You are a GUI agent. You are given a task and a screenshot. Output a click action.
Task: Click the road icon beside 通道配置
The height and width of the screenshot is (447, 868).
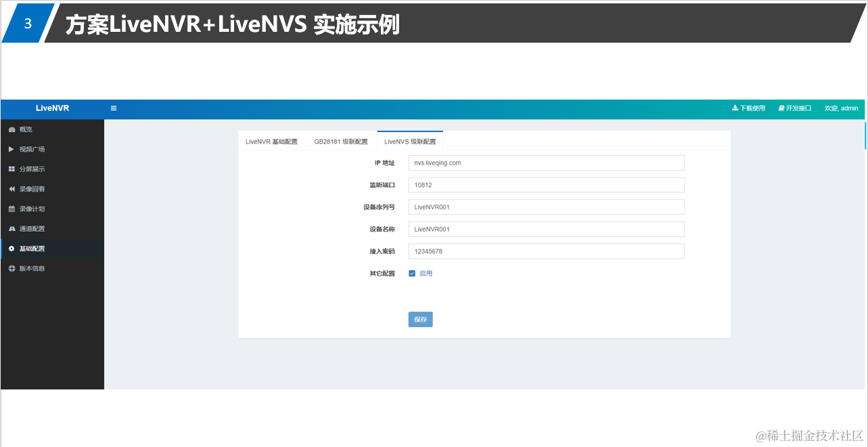coord(12,229)
